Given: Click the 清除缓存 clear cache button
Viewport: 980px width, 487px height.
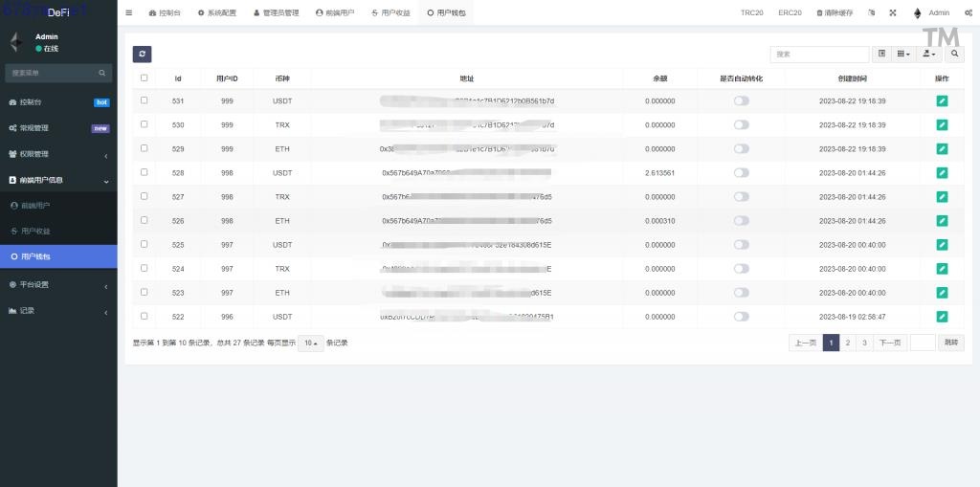Looking at the screenshot, I should click(835, 12).
